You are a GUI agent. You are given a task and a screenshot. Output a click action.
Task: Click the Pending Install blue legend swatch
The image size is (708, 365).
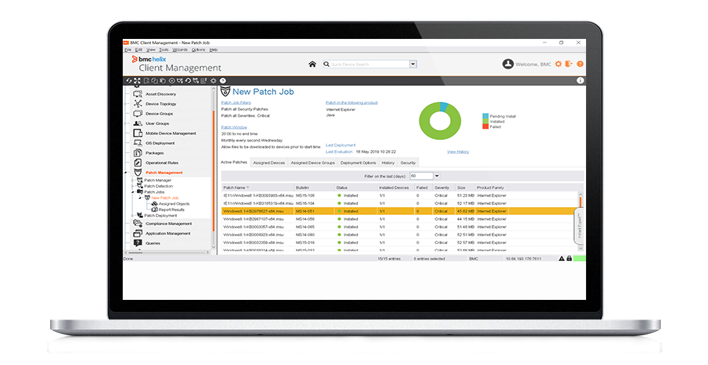485,116
